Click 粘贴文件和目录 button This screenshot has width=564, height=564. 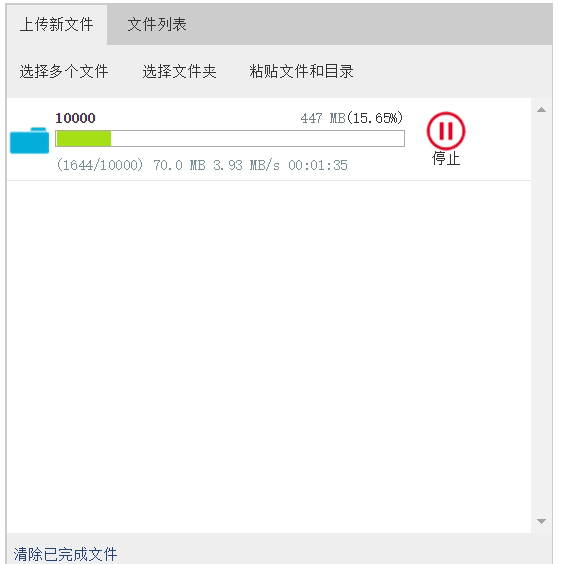301,71
